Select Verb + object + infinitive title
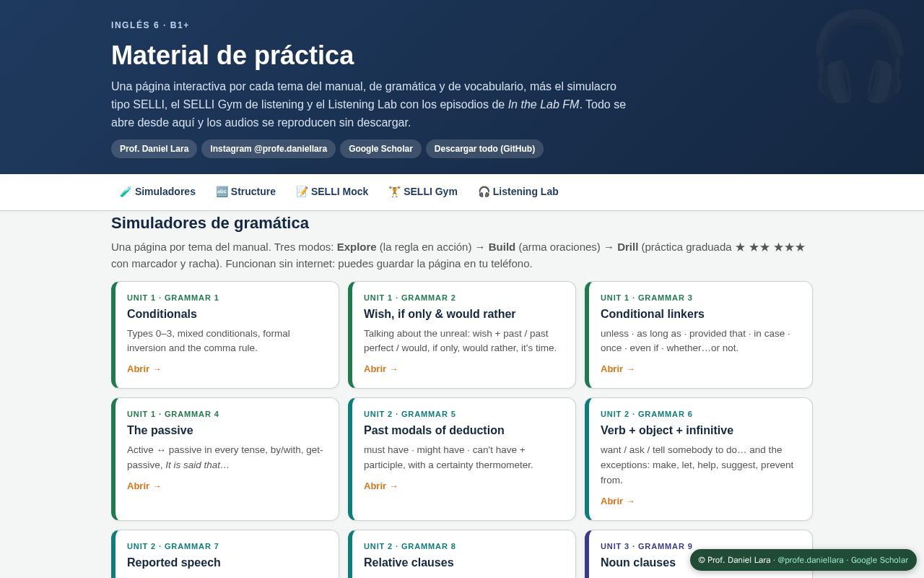The width and height of the screenshot is (924, 578). 667,431
